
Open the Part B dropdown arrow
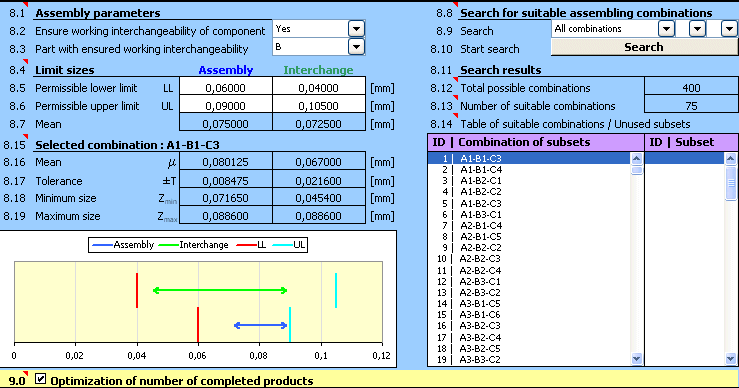(356, 47)
